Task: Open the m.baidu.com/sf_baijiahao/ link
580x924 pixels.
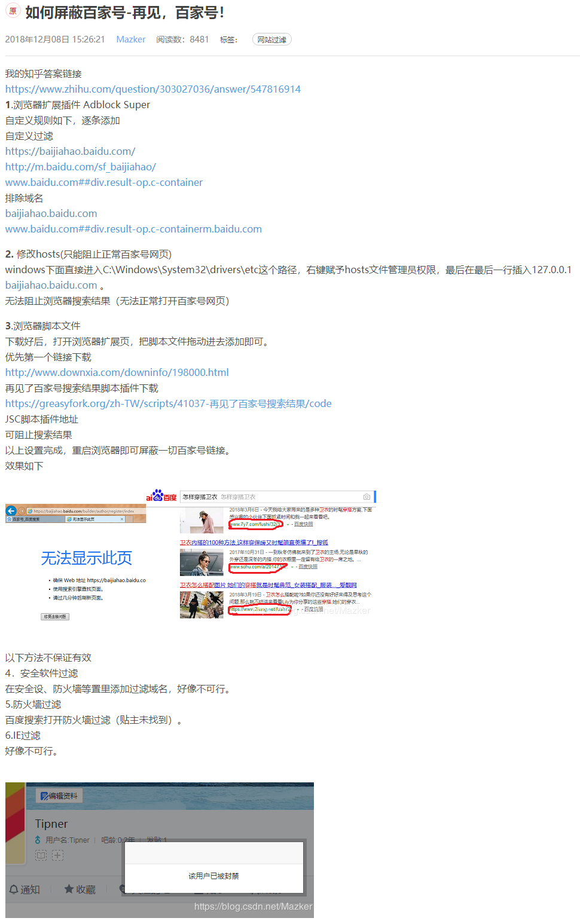Action: 81,167
